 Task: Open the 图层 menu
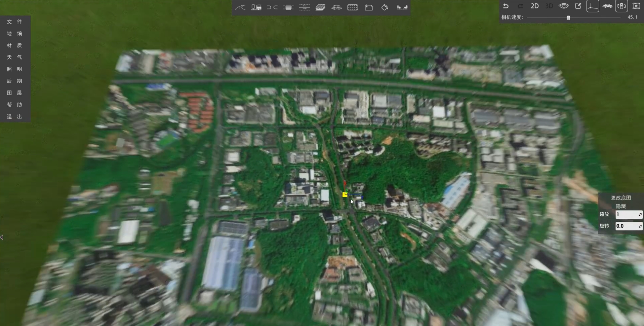(x=14, y=93)
